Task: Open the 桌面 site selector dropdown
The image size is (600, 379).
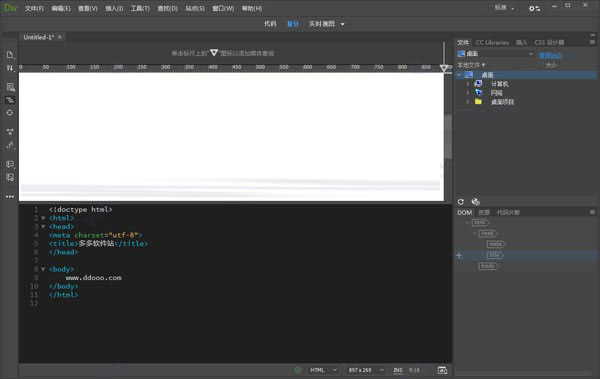Action: [496, 54]
